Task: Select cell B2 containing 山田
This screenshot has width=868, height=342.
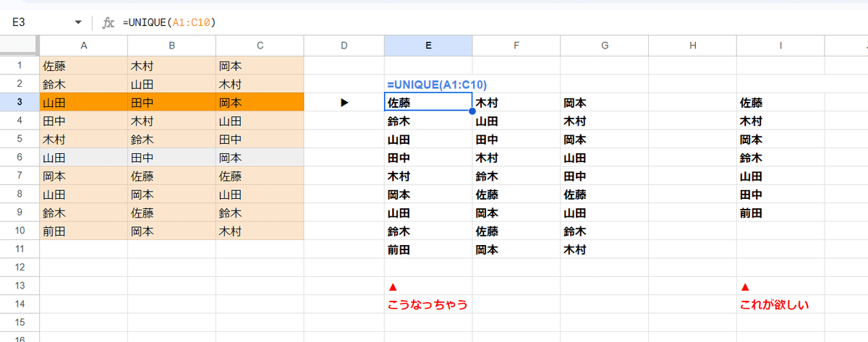Action: [171, 84]
